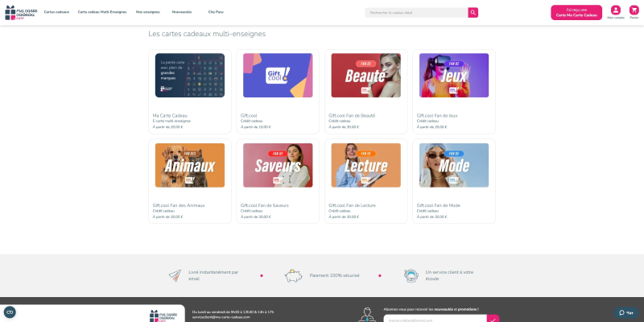The image size is (644, 322).
Task: Click 'Les cartes cadeaux multi-enseignes' heading
Action: point(207,34)
